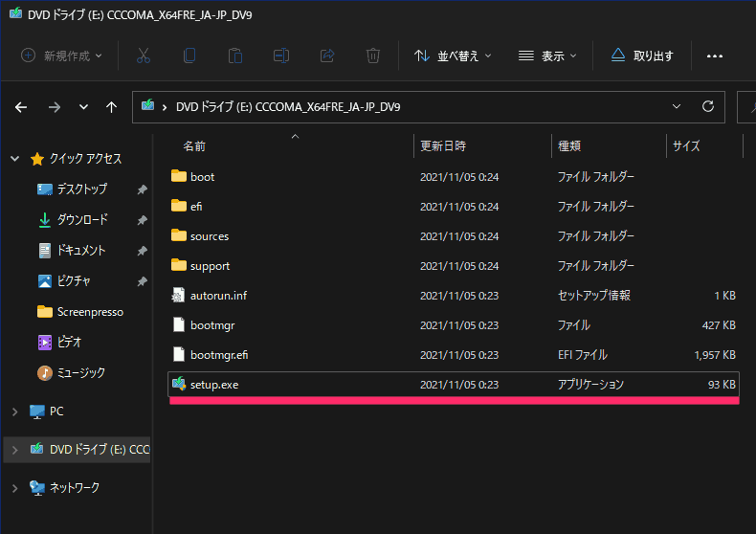Screen dimensions: 756x534
Task: Sort by 更新日時 column header
Action: tap(443, 146)
